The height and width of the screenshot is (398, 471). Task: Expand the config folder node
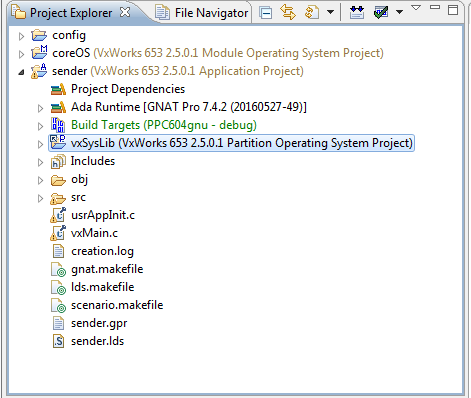(x=22, y=36)
